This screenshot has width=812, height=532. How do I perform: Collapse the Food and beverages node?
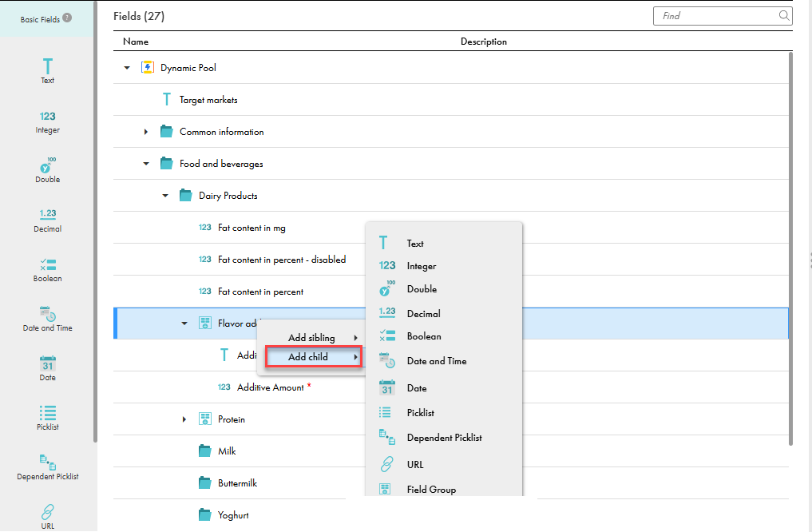pos(146,164)
